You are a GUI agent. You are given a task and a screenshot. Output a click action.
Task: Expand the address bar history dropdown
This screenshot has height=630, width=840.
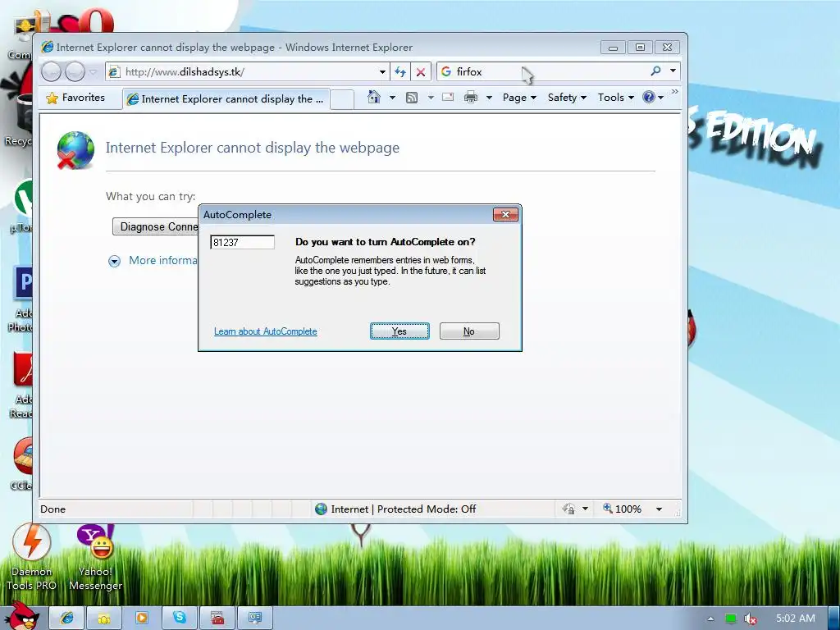tap(382, 72)
